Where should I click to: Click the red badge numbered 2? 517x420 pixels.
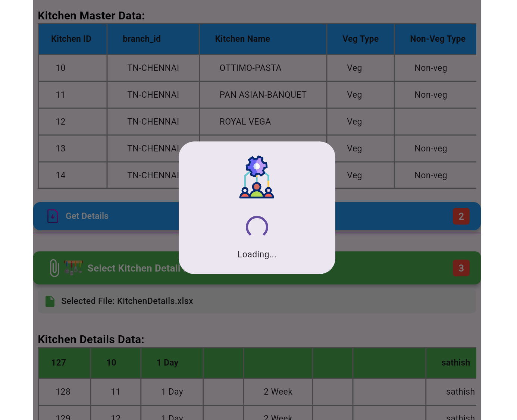[461, 216]
